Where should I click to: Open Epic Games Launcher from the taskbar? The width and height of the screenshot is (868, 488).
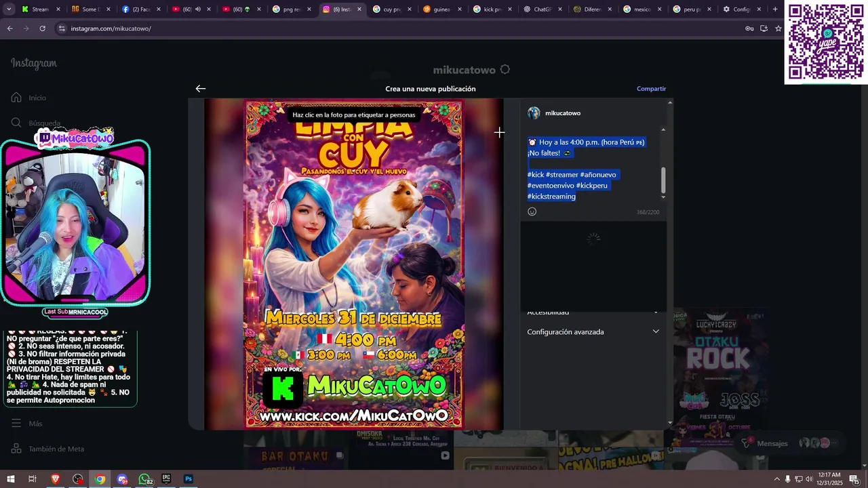click(166, 479)
